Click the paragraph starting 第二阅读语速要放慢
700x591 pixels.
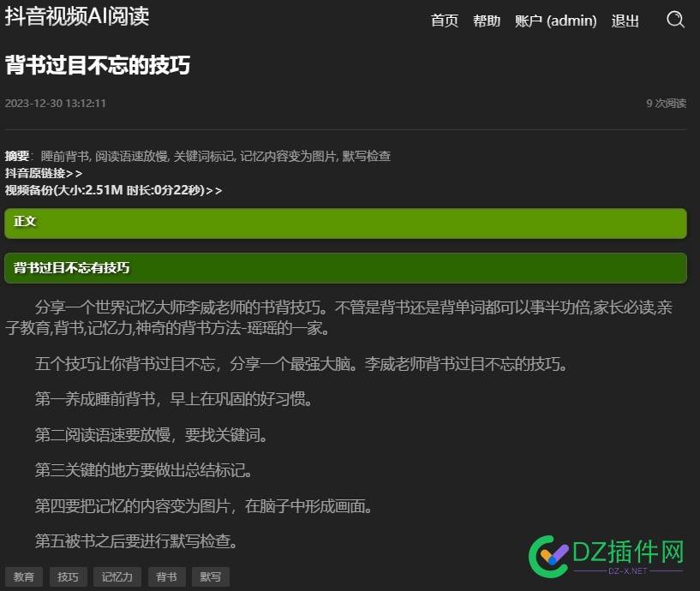(x=152, y=435)
